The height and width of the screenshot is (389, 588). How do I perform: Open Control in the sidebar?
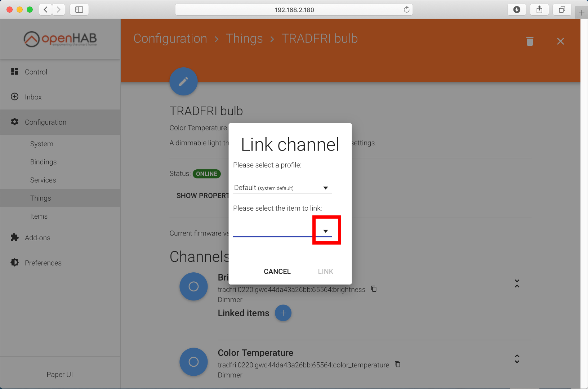click(x=60, y=72)
